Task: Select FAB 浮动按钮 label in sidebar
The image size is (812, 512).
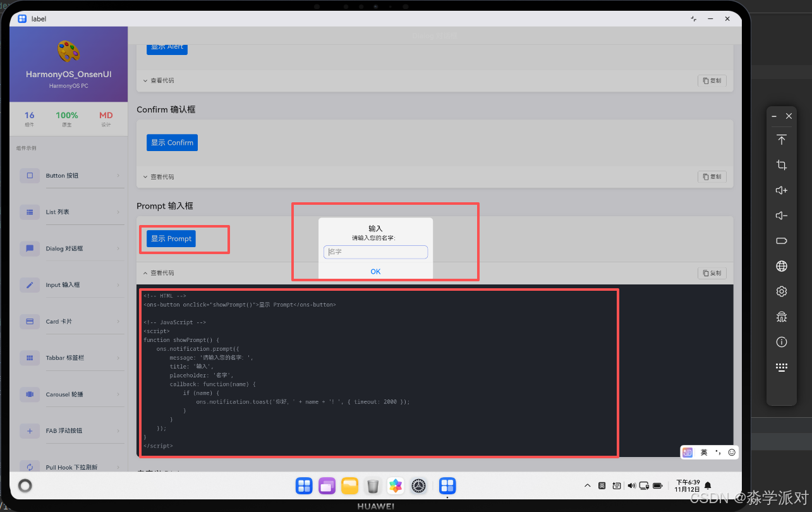Action: (x=64, y=430)
